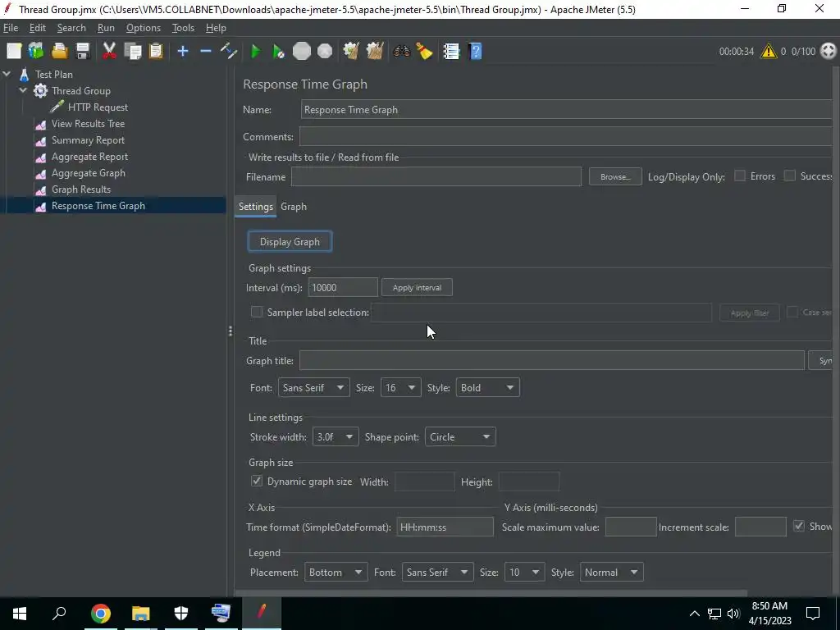Click the Toggle enable/disable icon

click(229, 52)
